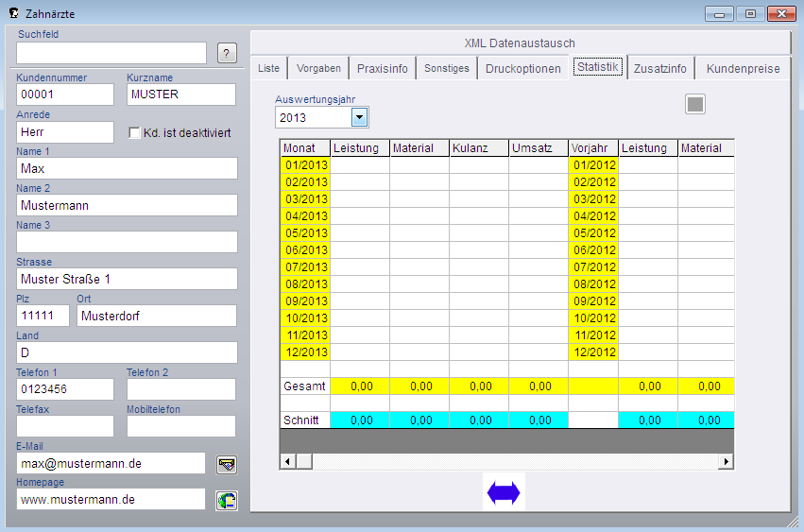Screen dimensions: 804x532
Task: Switch to the Liste tab
Action: (x=268, y=68)
